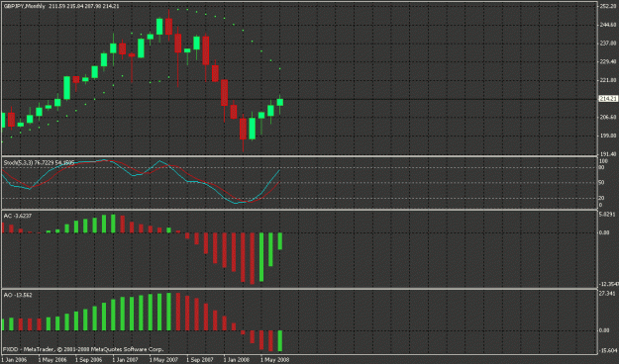Click the AC -3.6237 indicator label
Image resolution: width=619 pixels, height=364 pixels.
pyautogui.click(x=18, y=216)
